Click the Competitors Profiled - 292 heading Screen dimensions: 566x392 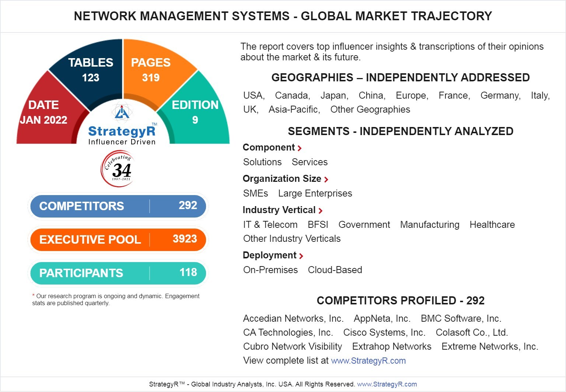point(401,301)
